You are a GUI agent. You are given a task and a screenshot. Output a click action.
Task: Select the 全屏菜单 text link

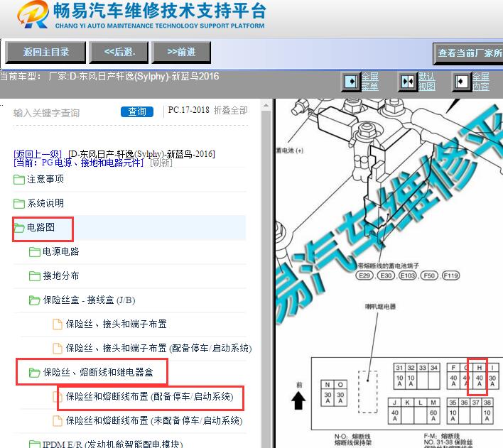[370, 82]
